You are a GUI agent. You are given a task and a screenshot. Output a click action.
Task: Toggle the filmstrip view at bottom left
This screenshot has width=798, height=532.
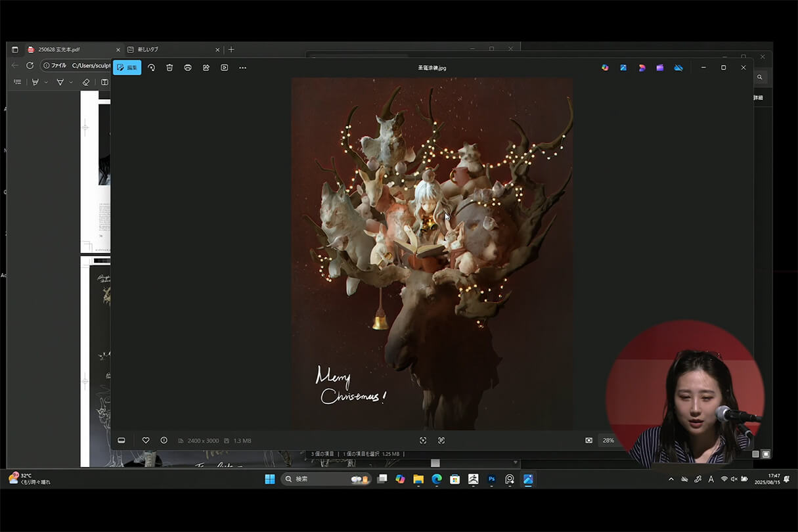pyautogui.click(x=122, y=440)
